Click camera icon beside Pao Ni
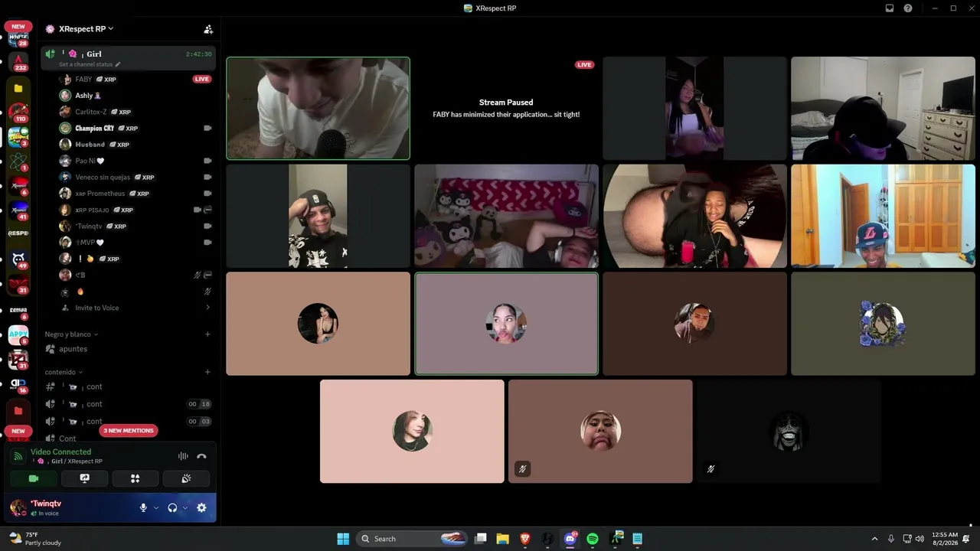The height and width of the screenshot is (551, 980). (x=207, y=161)
